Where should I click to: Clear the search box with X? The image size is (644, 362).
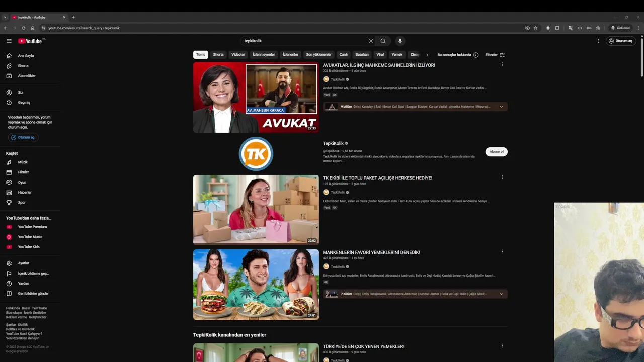pyautogui.click(x=371, y=41)
